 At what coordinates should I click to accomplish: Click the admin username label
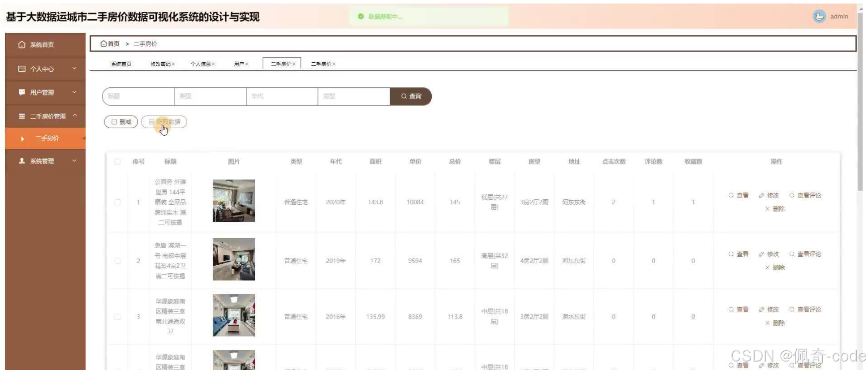click(839, 17)
